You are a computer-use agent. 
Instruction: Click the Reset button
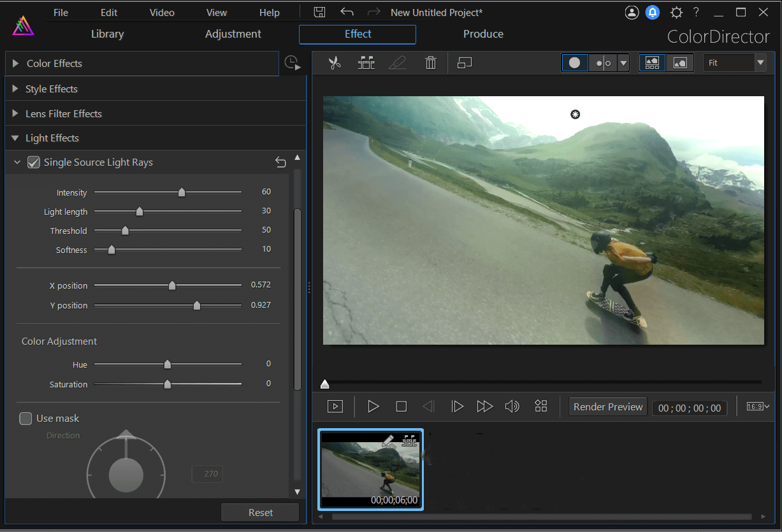pos(260,512)
